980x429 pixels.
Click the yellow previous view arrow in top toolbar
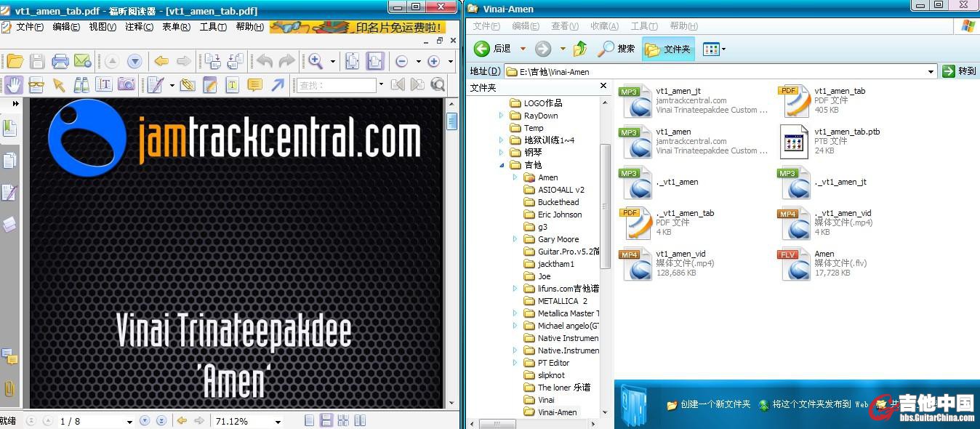[x=161, y=61]
